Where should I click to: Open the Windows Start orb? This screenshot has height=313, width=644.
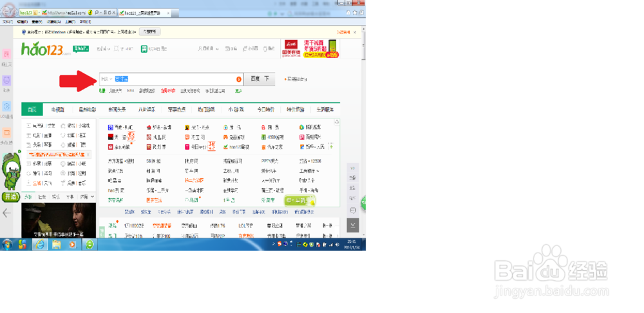[x=7, y=244]
